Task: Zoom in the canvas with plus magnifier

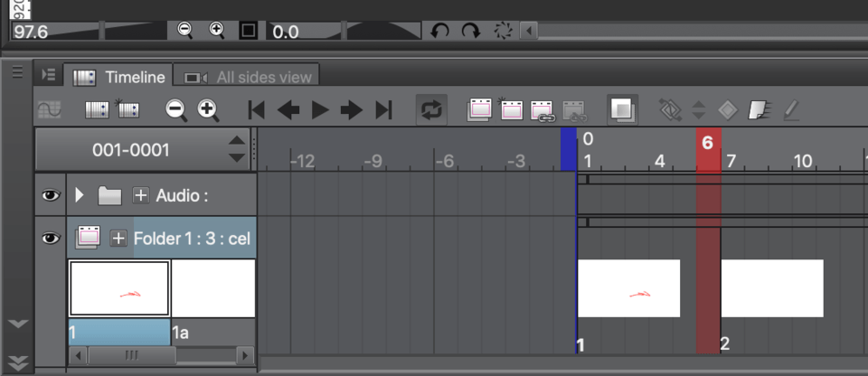Action: click(x=216, y=31)
